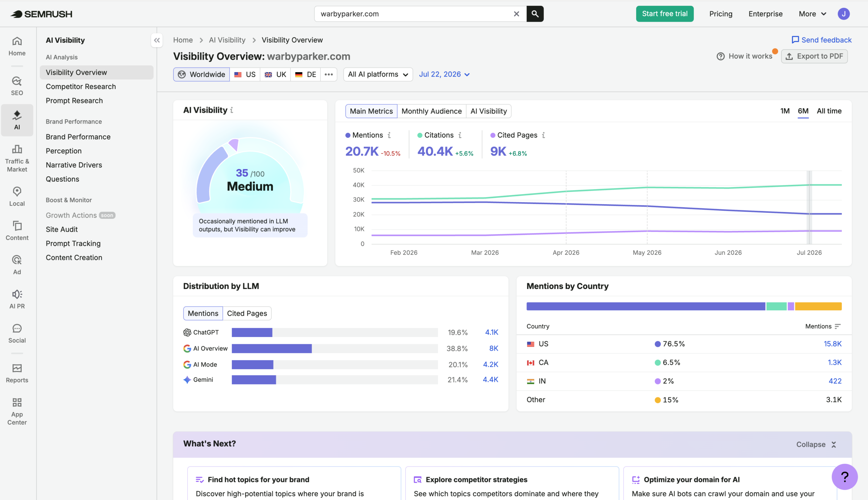Show info for Citations metric
This screenshot has height=500, width=868.
coord(460,135)
